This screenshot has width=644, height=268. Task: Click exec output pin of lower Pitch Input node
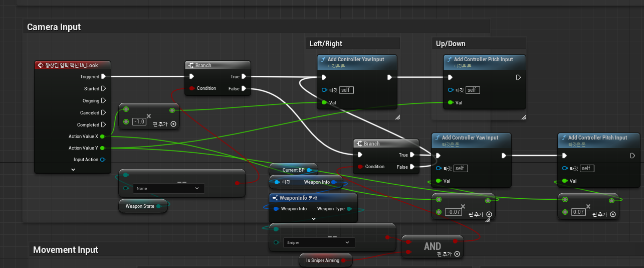[x=632, y=156]
